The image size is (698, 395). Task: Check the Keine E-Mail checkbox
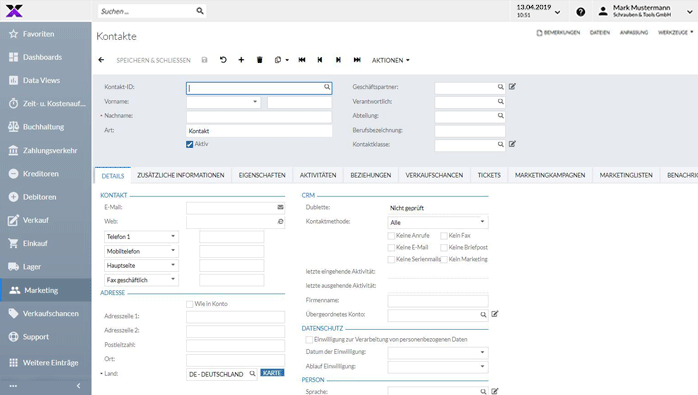click(391, 248)
